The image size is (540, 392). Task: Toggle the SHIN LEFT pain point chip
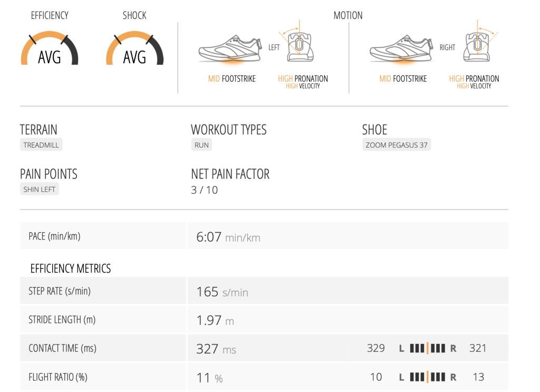click(39, 188)
